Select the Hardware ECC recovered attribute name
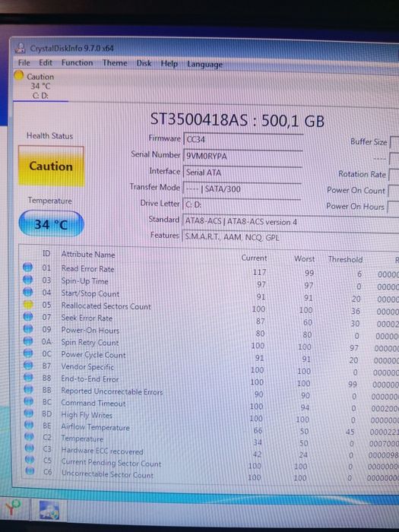This screenshot has height=532, width=399. 102,451
